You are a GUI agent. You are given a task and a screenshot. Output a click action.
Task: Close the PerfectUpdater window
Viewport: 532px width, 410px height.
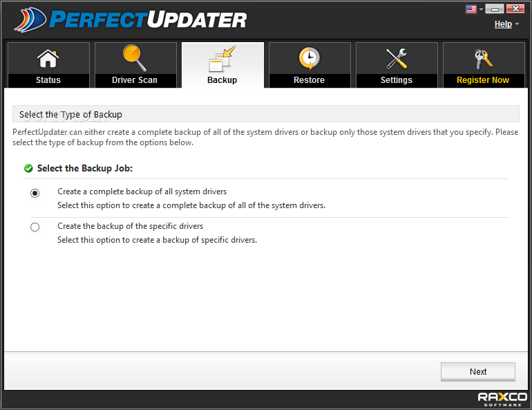tap(515, 9)
